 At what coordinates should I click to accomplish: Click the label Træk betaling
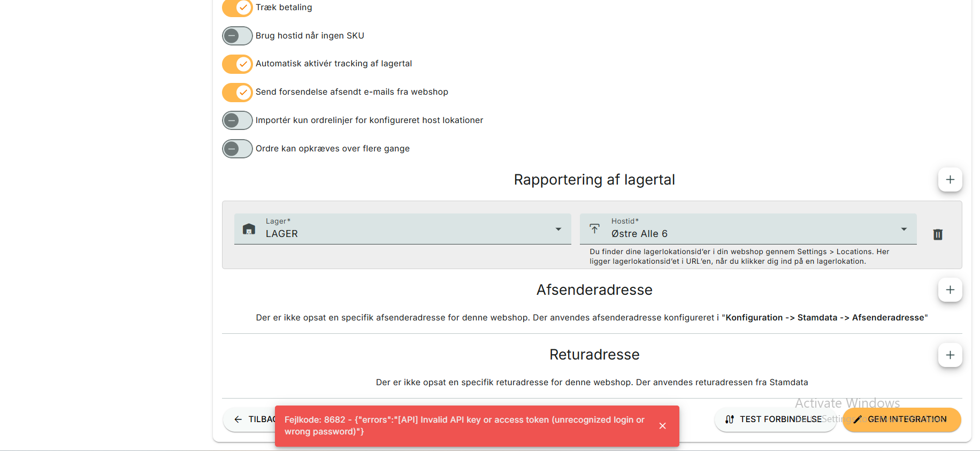click(284, 7)
